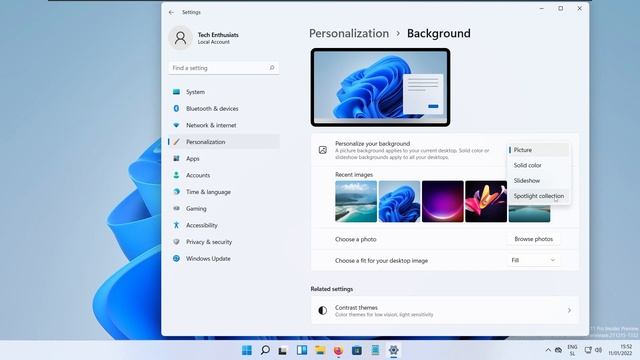The height and width of the screenshot is (360, 640).
Task: Click the Accessibility figure icon
Action: tap(176, 225)
